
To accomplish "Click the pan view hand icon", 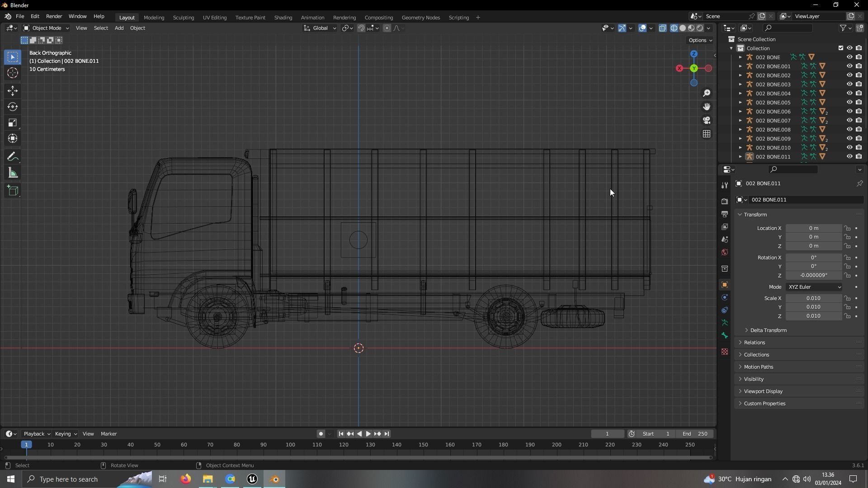I will click(x=706, y=107).
